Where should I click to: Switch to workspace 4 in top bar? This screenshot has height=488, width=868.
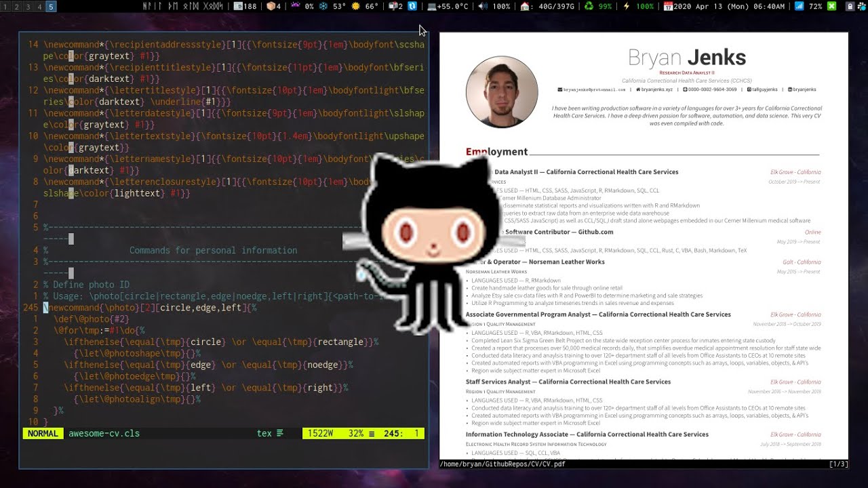tap(39, 6)
